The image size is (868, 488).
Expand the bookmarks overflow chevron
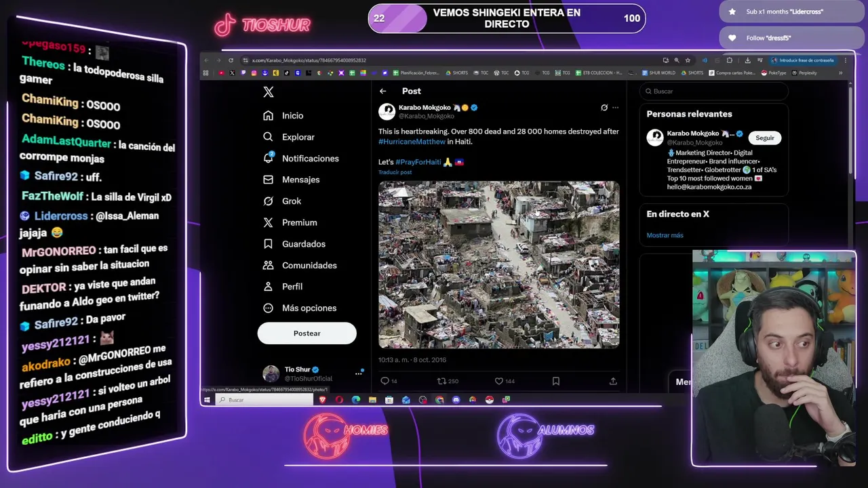[x=840, y=73]
